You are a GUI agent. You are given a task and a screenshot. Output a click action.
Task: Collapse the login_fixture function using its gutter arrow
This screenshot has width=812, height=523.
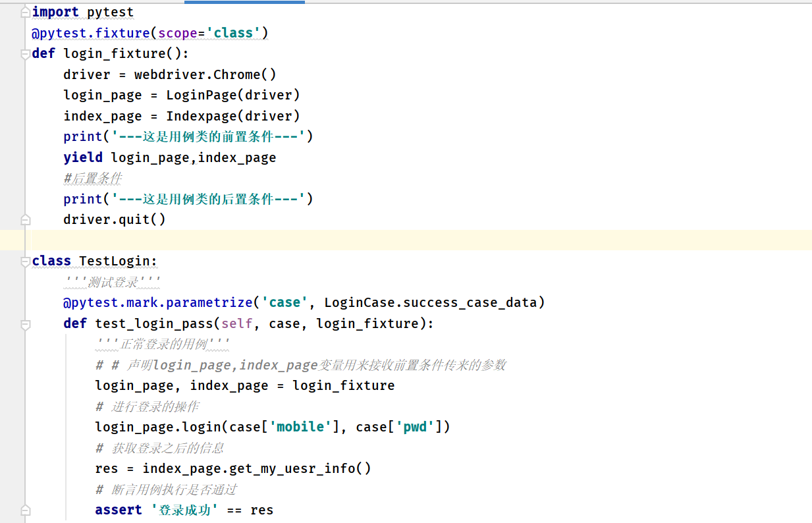point(24,53)
